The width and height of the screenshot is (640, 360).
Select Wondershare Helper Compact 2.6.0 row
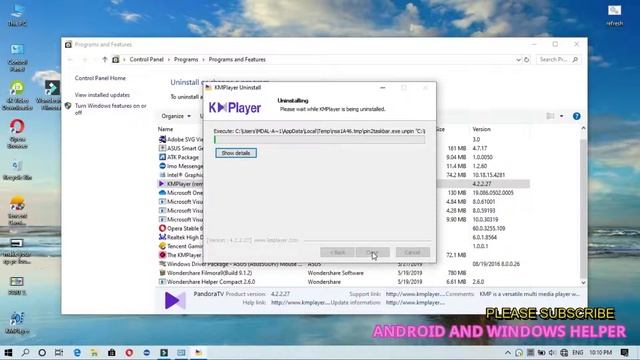[x=344, y=282]
